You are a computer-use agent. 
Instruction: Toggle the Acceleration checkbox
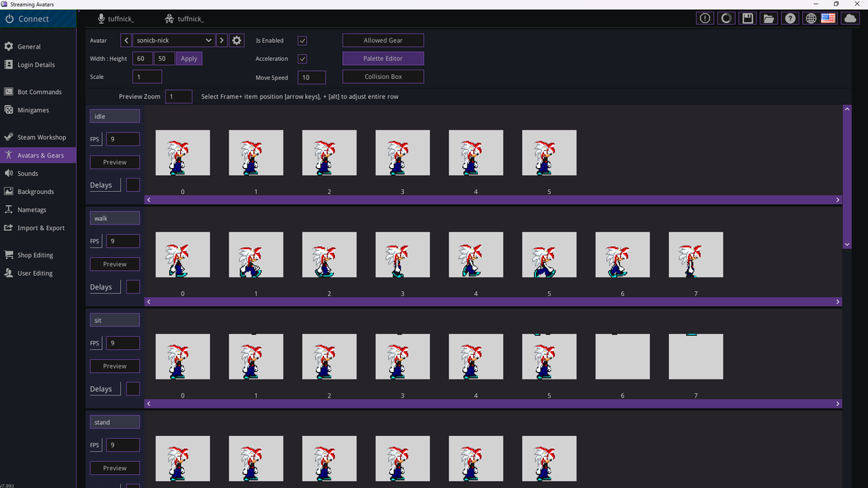[302, 59]
